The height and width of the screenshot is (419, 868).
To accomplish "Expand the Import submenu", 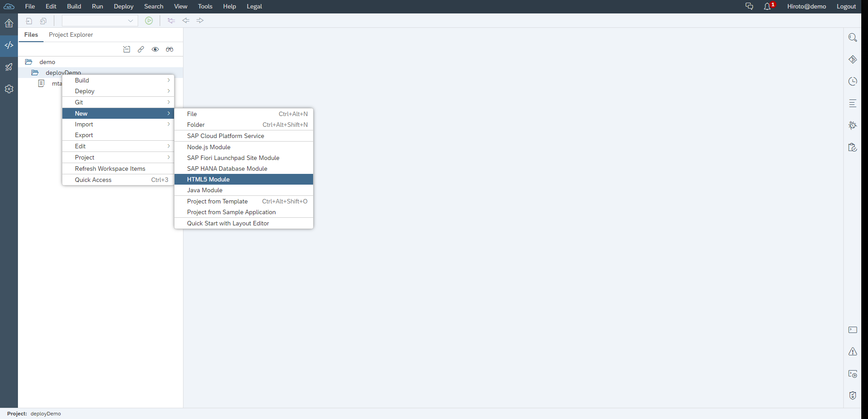I will [x=118, y=124].
